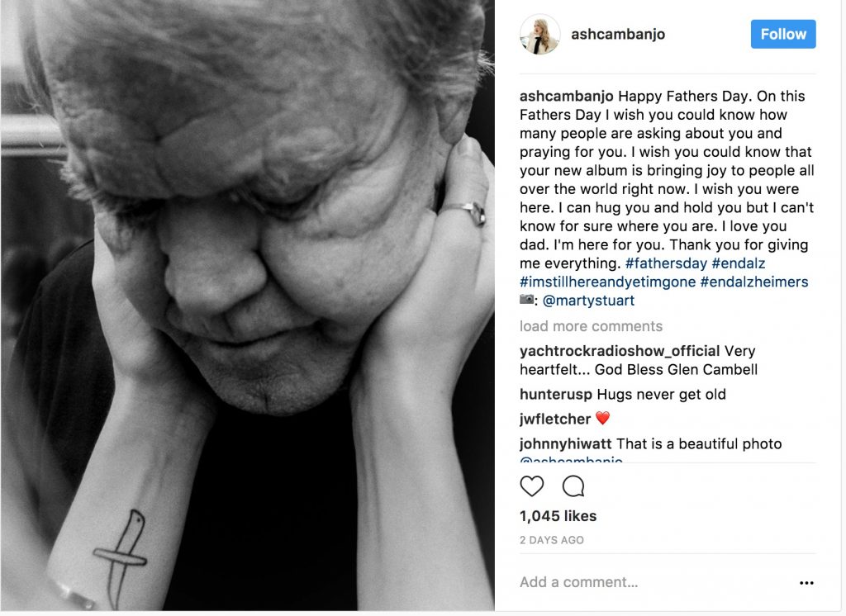
Task: Open jwfletcher commenter profile
Action: tap(555, 419)
